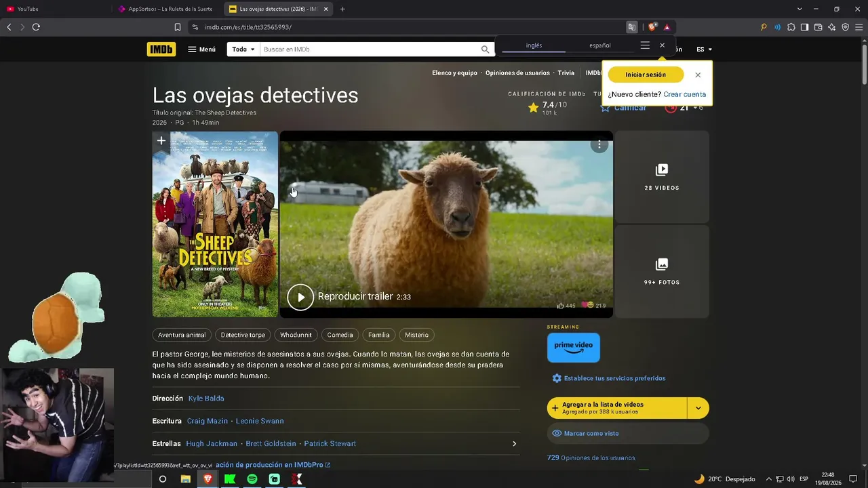Image resolution: width=868 pixels, height=488 pixels.
Task: Click the translate page icon in address bar
Action: pos(632,27)
